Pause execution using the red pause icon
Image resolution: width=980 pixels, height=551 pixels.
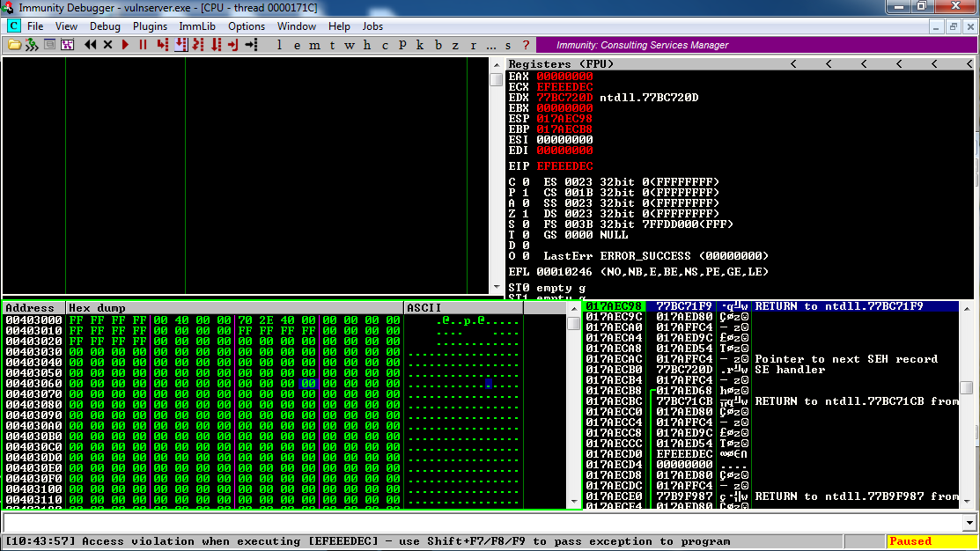tap(143, 45)
